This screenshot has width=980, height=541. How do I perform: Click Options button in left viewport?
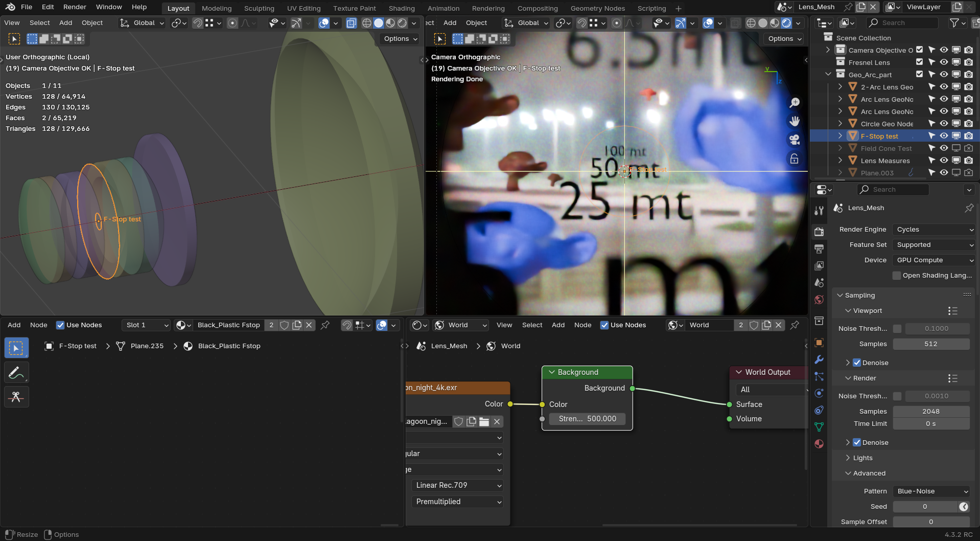[x=400, y=39]
